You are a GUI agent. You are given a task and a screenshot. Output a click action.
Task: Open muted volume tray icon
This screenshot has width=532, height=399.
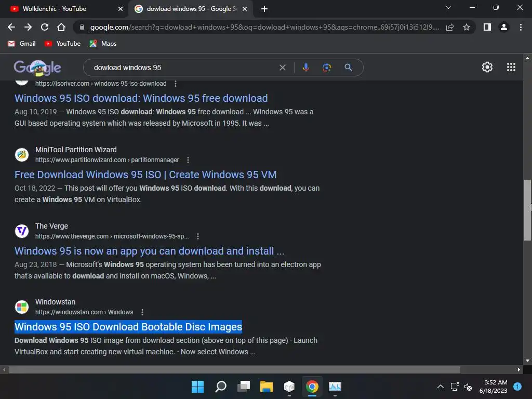tap(468, 387)
